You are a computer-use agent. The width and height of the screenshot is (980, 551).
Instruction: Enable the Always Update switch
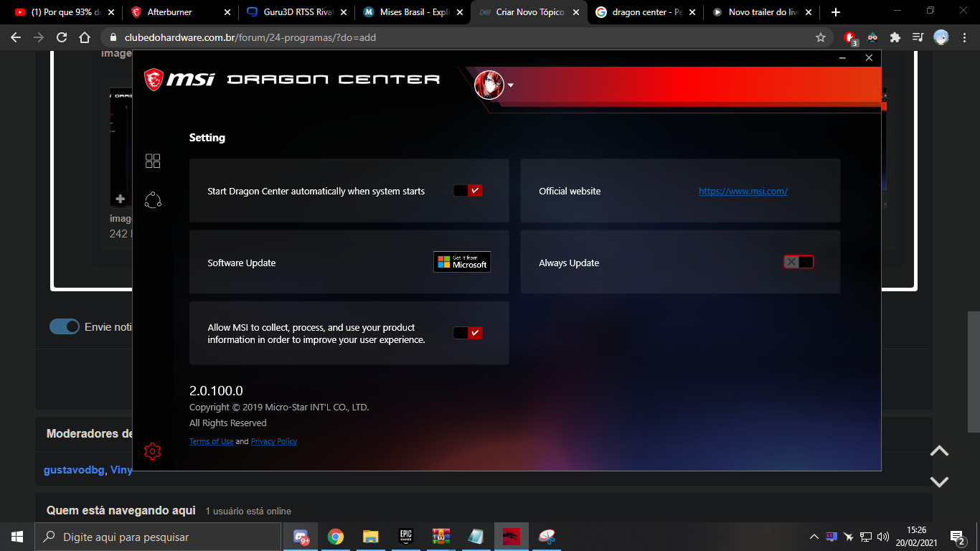[798, 263]
